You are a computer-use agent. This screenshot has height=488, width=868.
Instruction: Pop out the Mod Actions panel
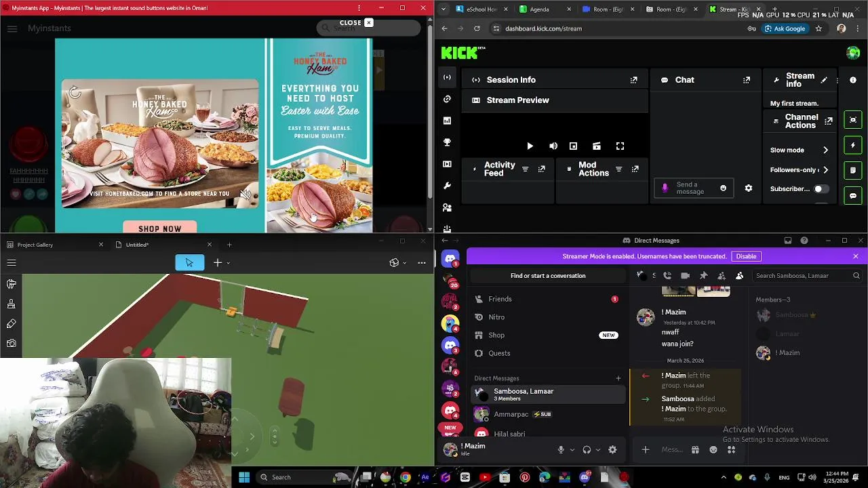click(635, 169)
